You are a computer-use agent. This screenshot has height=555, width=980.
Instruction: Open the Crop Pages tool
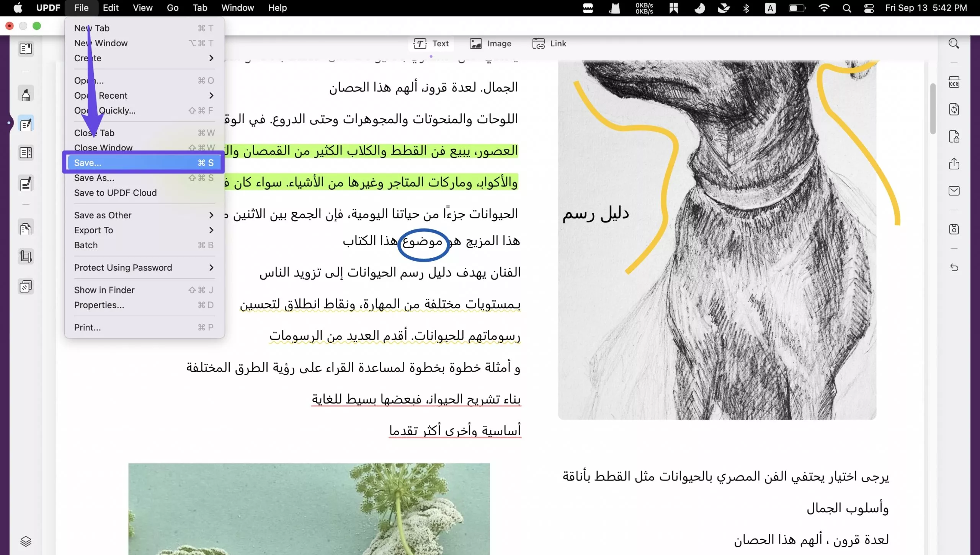pyautogui.click(x=26, y=256)
